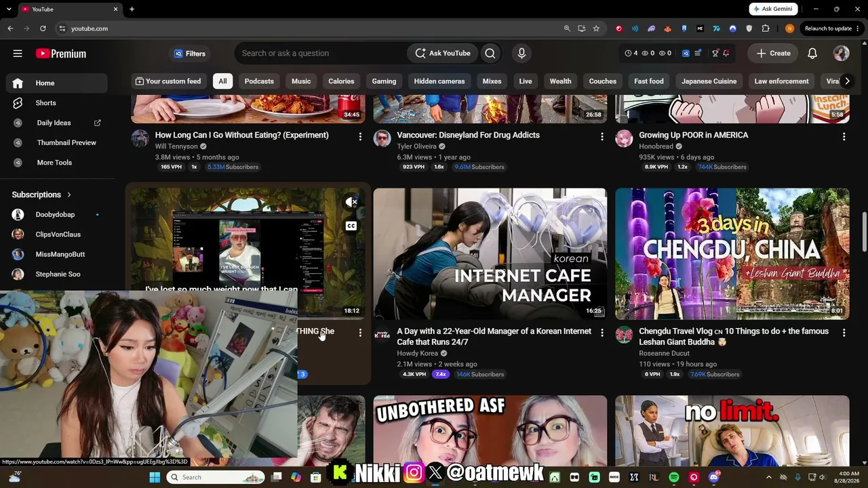Focus the 'Search or ask a question' field
868x488 pixels.
click(320, 54)
